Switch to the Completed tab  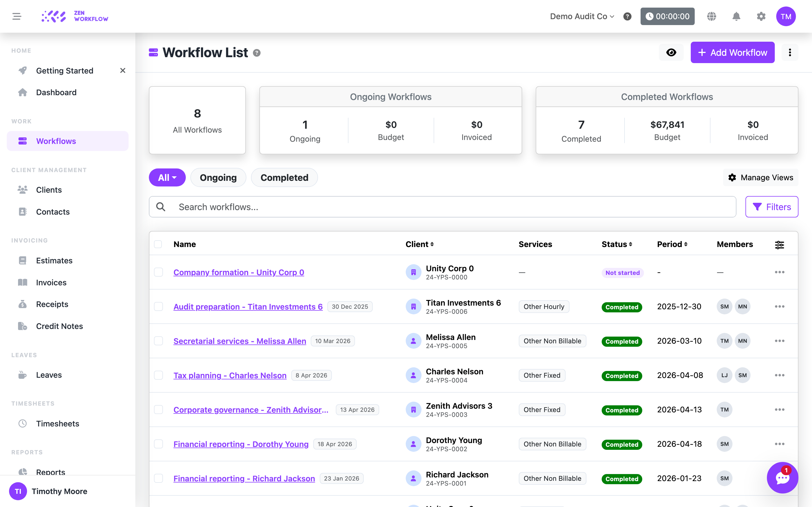tap(284, 177)
